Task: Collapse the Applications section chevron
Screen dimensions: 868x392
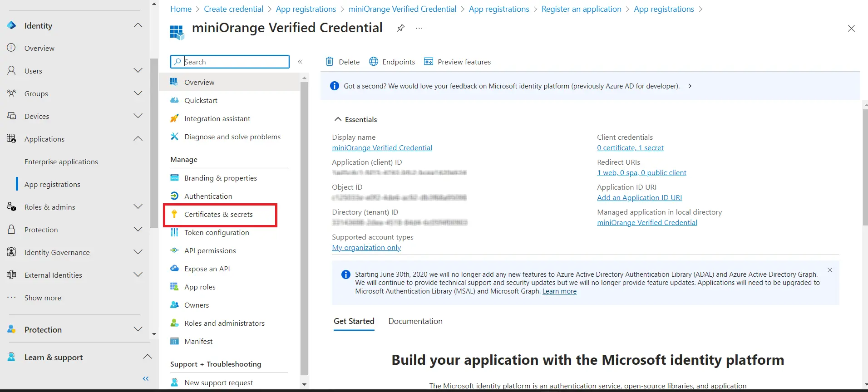Action: [138, 138]
